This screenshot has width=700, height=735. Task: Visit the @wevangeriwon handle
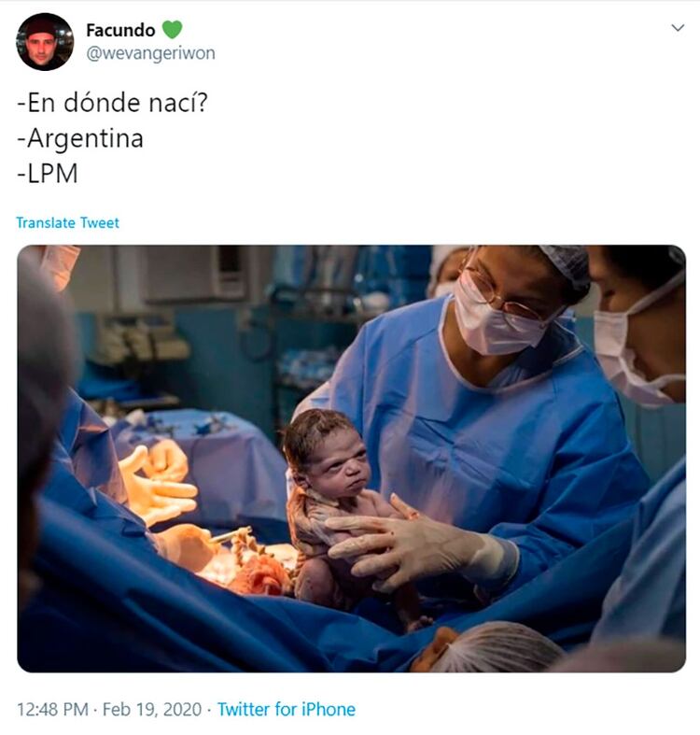(150, 53)
